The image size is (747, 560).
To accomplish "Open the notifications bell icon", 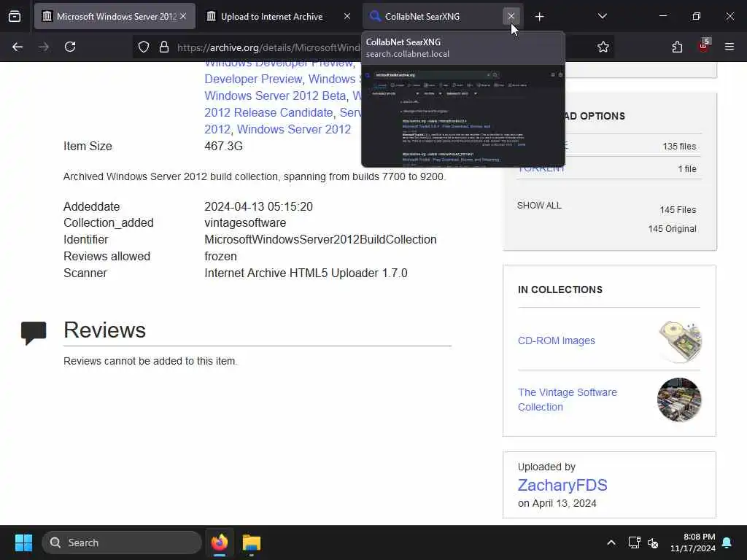I will [x=727, y=542].
